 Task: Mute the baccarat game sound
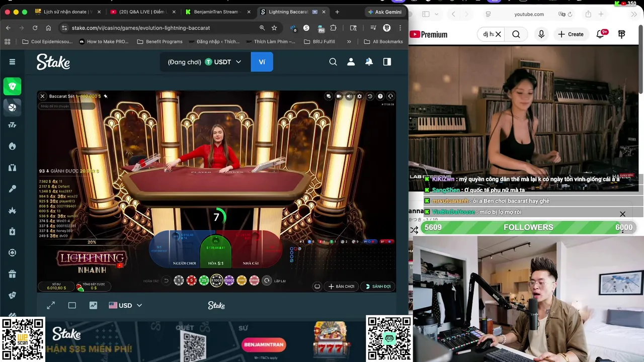tap(349, 96)
